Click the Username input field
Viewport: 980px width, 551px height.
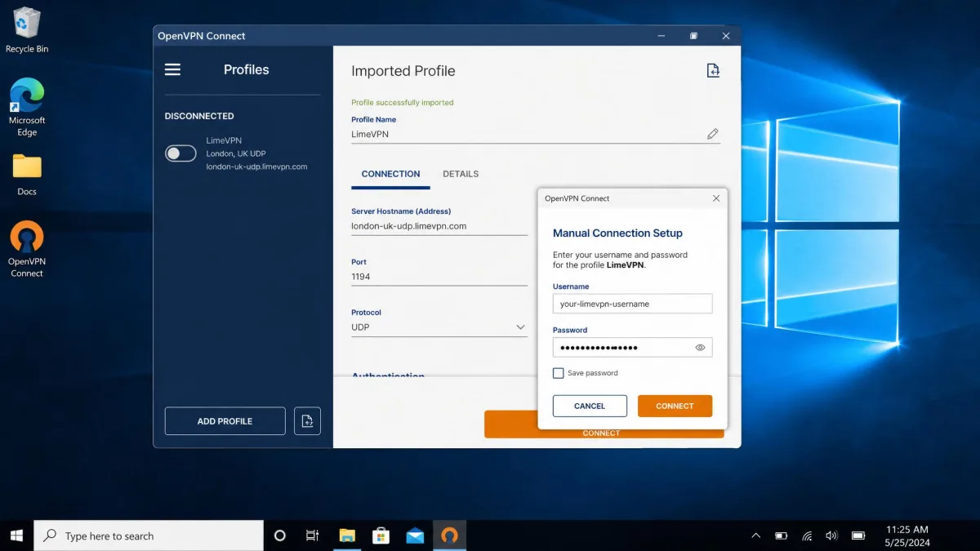click(633, 304)
